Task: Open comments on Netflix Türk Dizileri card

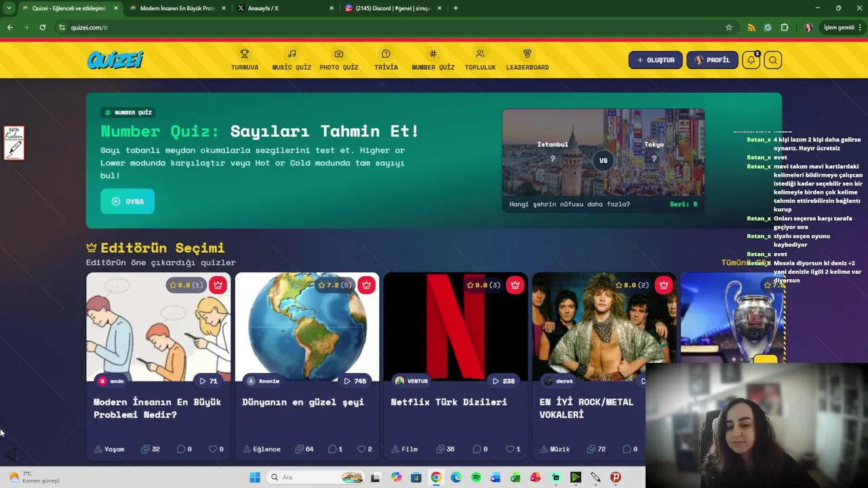Action: [x=477, y=449]
